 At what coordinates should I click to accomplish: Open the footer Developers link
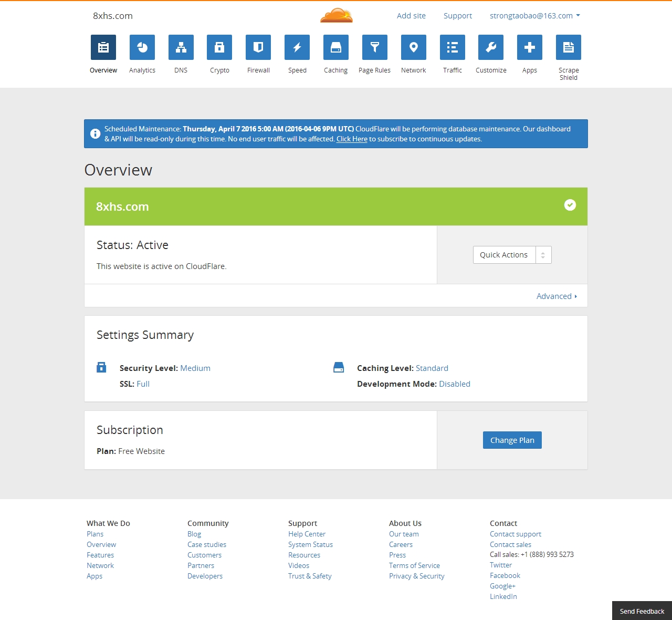(x=205, y=576)
